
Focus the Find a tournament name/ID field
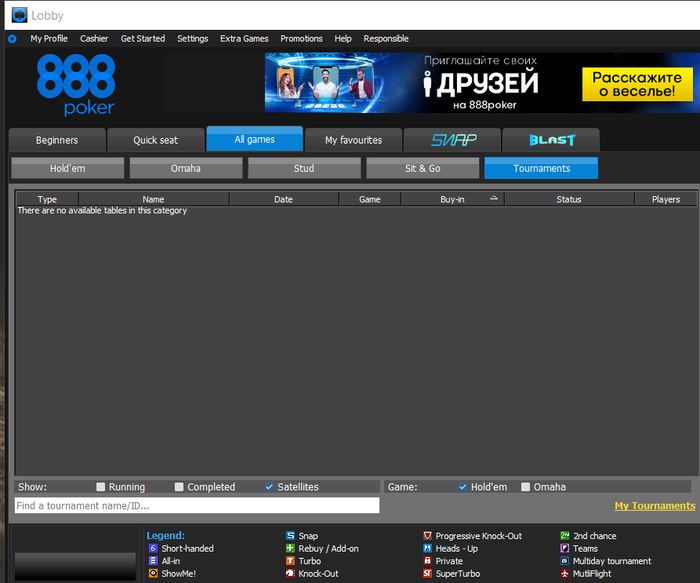(x=197, y=505)
